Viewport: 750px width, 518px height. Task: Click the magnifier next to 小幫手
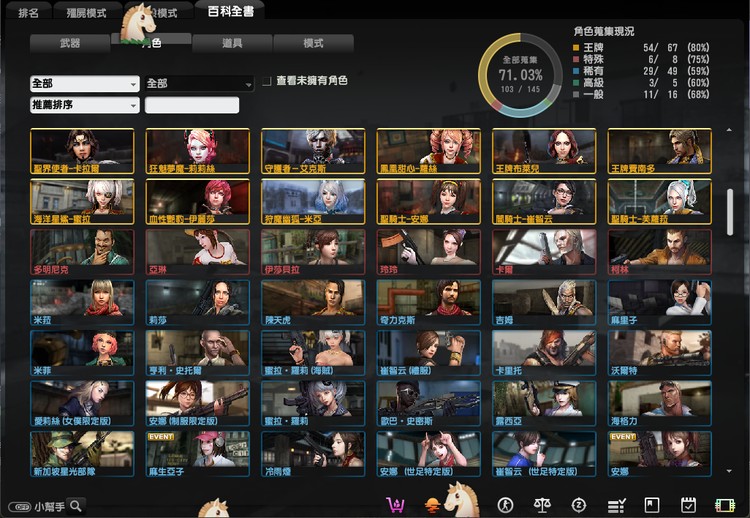(x=76, y=506)
